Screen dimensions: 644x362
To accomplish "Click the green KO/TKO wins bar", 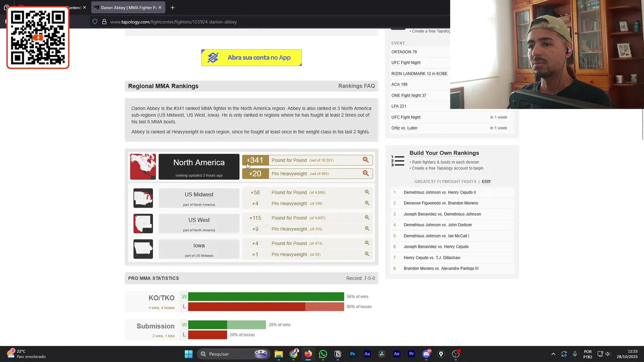I will (x=266, y=297).
